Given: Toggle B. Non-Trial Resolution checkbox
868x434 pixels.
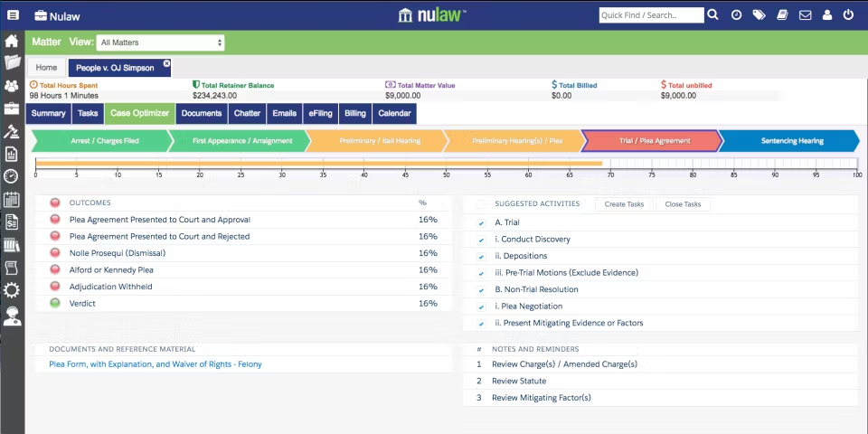Looking at the screenshot, I should [x=481, y=290].
